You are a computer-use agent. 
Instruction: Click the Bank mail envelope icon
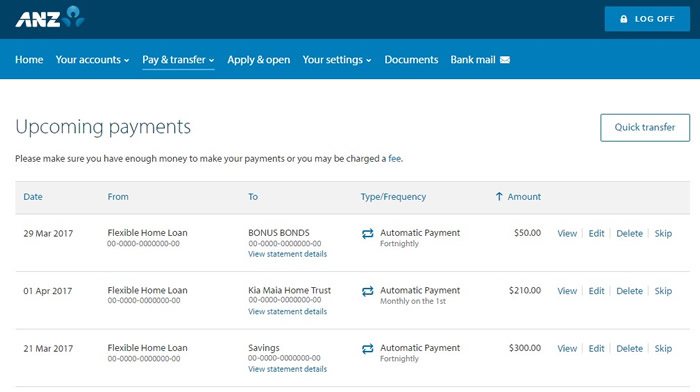click(505, 60)
